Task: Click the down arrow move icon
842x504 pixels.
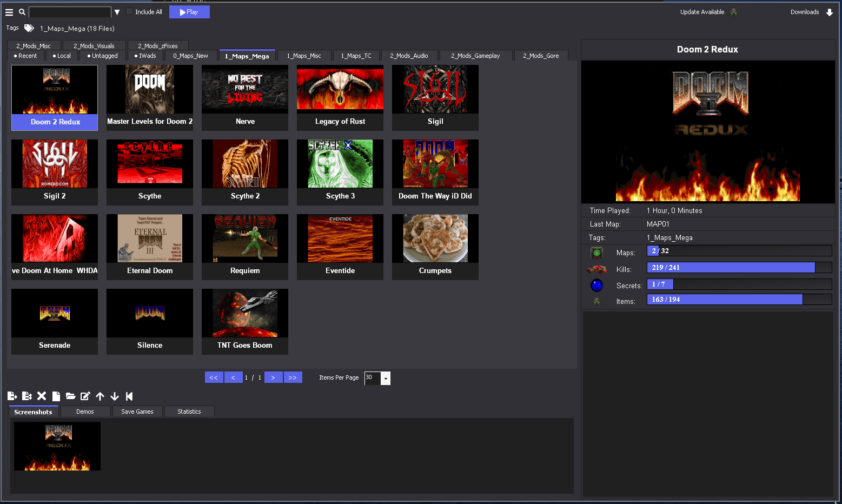Action: click(115, 396)
